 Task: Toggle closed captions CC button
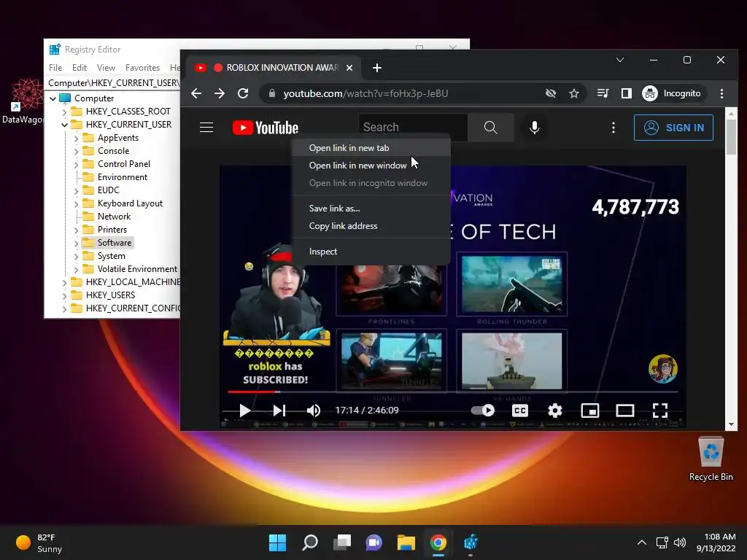(519, 411)
